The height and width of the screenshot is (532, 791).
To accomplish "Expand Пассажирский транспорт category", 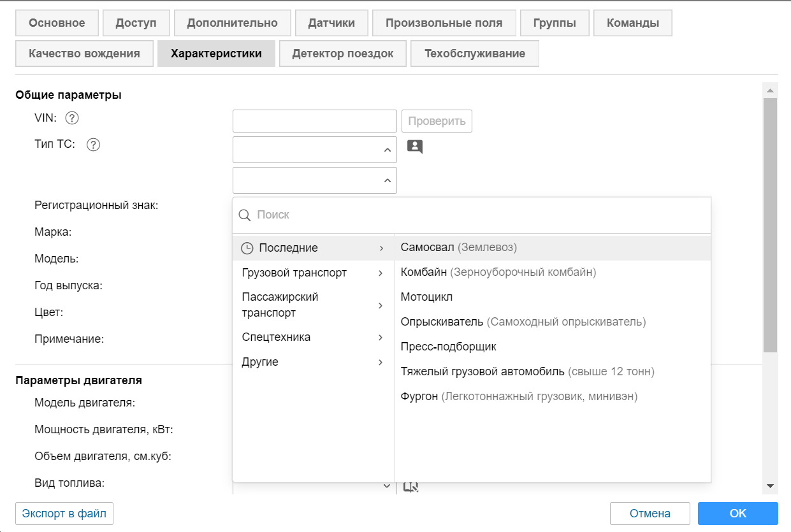I will pyautogui.click(x=313, y=305).
